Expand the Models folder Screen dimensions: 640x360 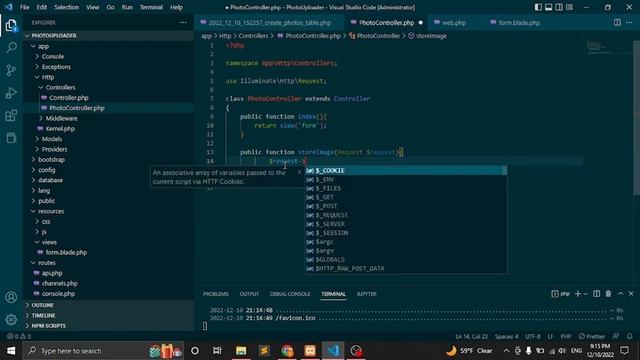[x=52, y=139]
